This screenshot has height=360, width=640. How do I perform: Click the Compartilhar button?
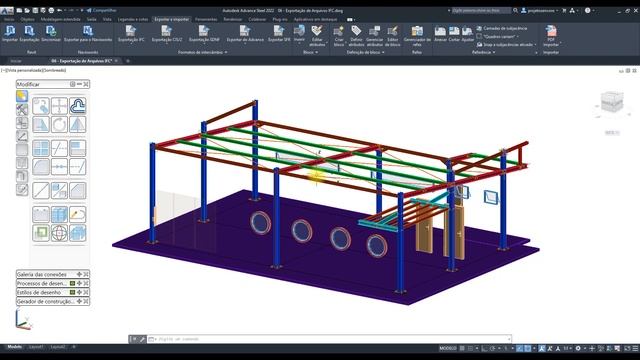(x=101, y=10)
